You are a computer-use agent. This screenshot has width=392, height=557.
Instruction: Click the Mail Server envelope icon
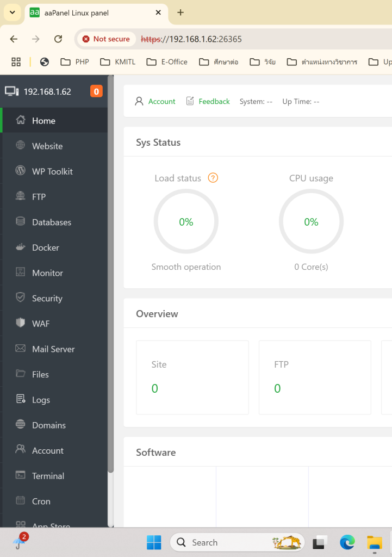(x=21, y=349)
